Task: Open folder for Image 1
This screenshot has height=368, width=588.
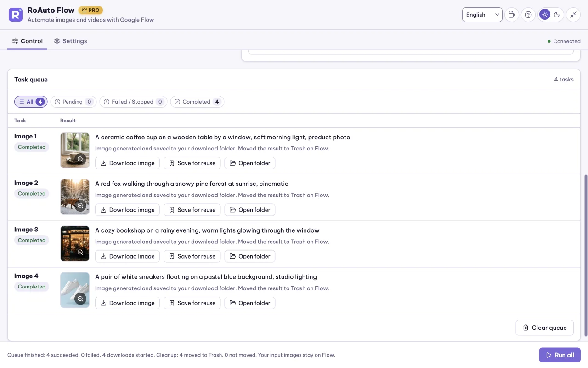Action: (x=250, y=163)
